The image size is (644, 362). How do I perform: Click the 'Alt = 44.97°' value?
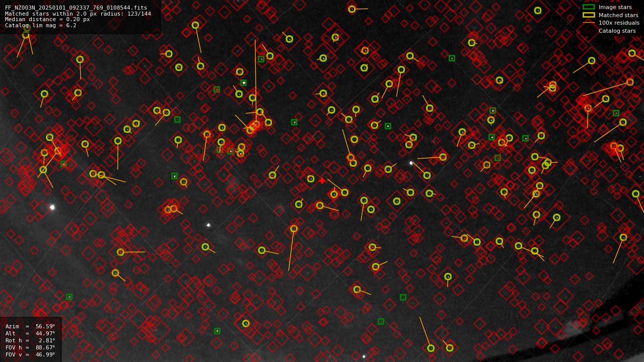[30, 333]
